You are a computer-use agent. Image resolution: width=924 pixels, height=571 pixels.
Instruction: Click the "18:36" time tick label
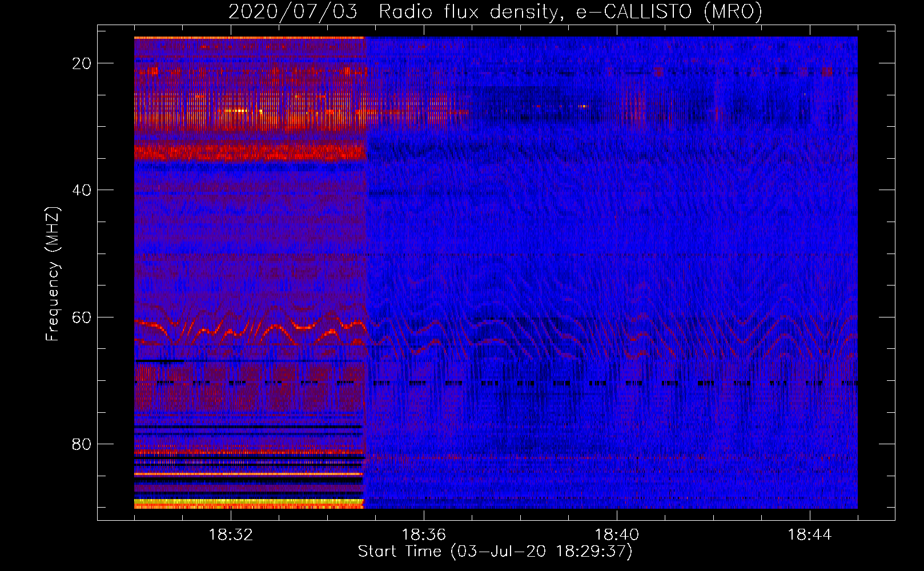[424, 535]
